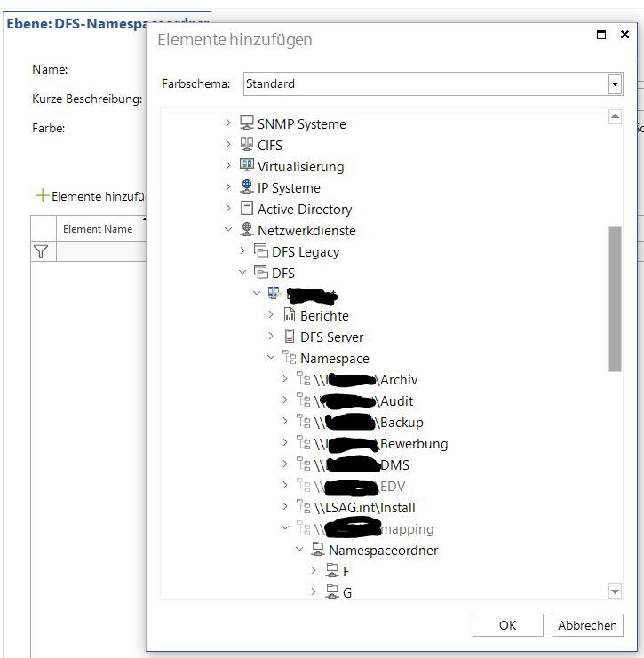The image size is (644, 658).
Task: Click the Berichte chart icon
Action: point(290,315)
